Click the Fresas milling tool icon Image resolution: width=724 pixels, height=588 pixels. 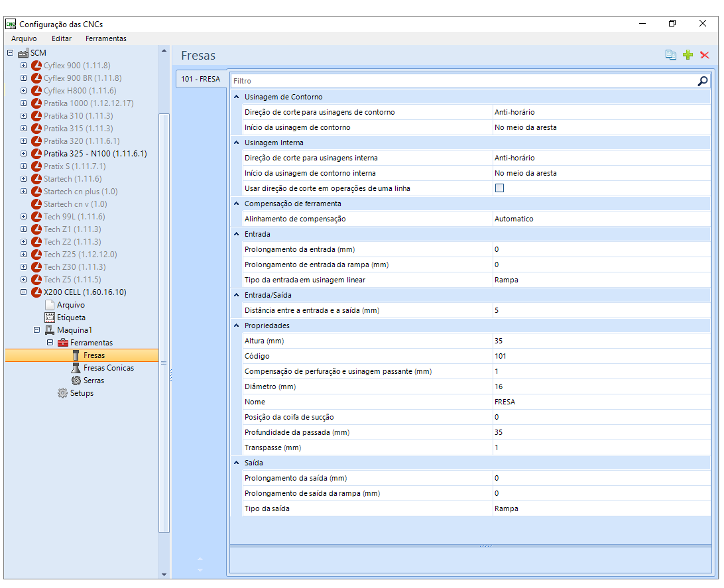pyautogui.click(x=76, y=355)
